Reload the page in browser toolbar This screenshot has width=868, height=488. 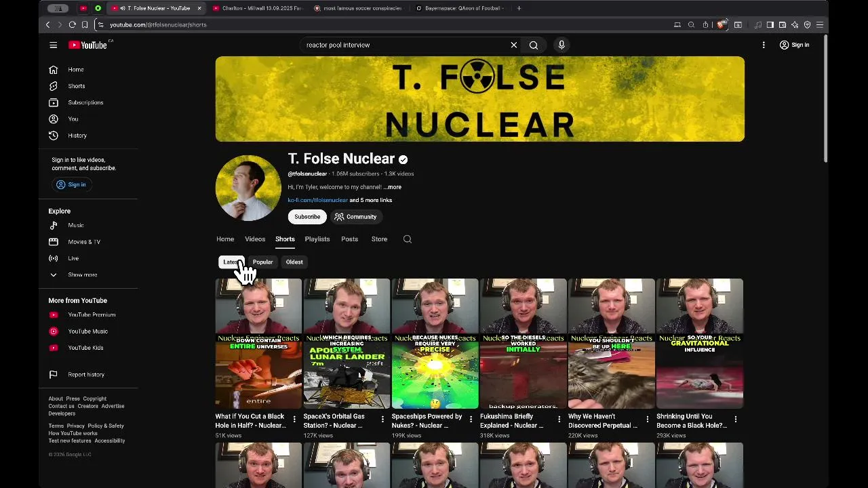72,24
